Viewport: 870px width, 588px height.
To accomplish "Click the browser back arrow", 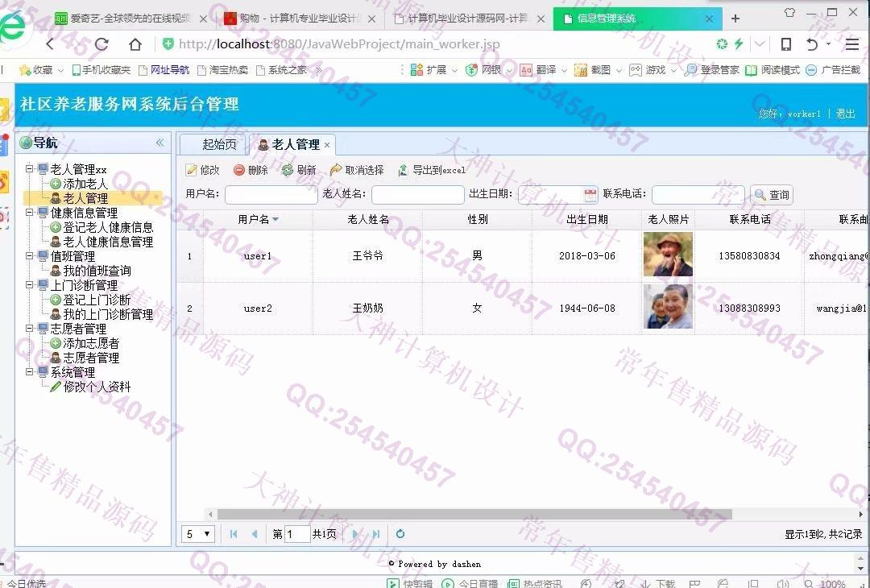I will point(50,43).
